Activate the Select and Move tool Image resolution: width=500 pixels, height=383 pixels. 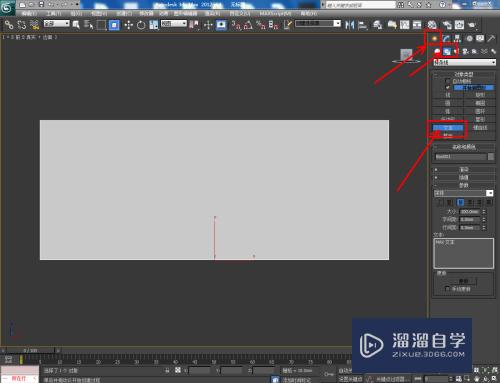[128, 25]
